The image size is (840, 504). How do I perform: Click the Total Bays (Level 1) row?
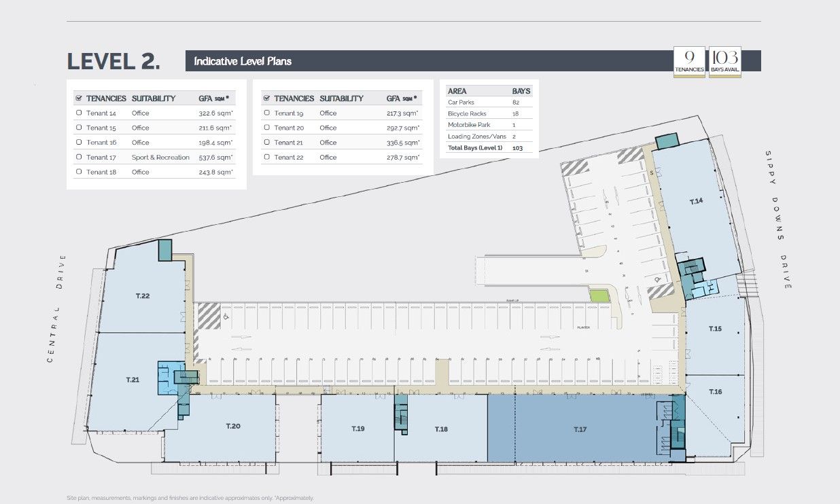489,148
